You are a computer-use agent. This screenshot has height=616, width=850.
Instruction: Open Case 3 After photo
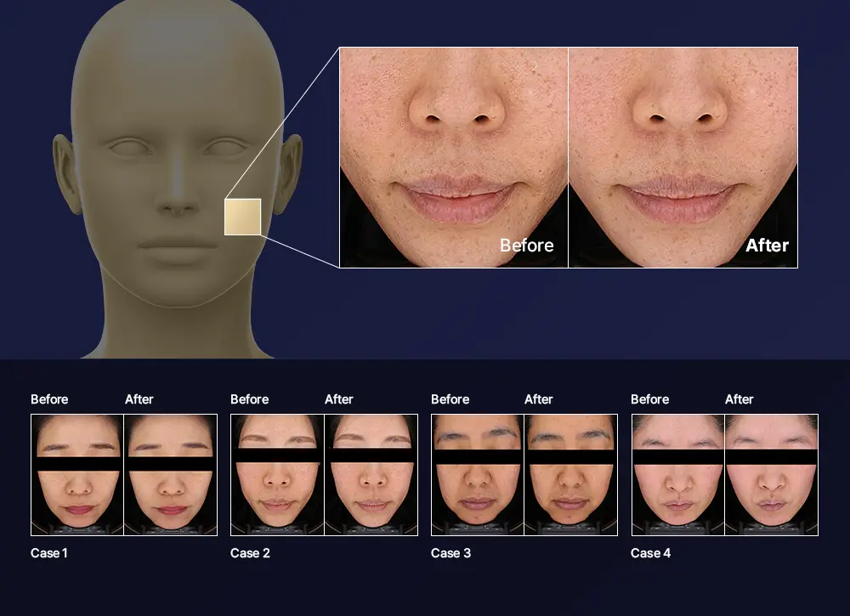(x=571, y=475)
